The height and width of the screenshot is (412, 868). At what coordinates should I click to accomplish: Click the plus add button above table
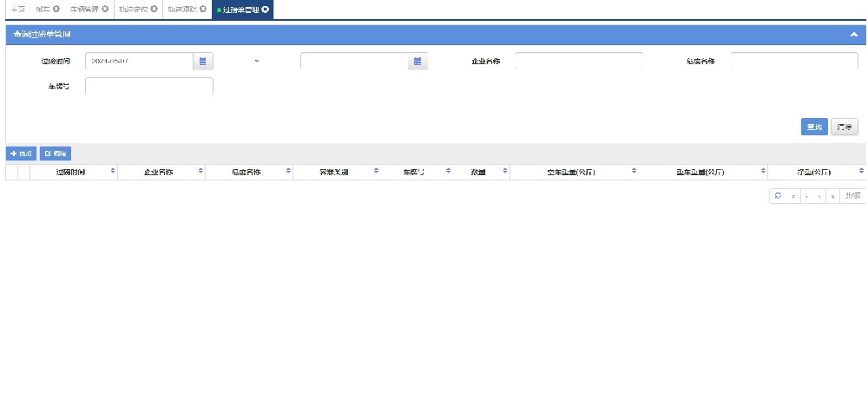pyautogui.click(x=21, y=154)
